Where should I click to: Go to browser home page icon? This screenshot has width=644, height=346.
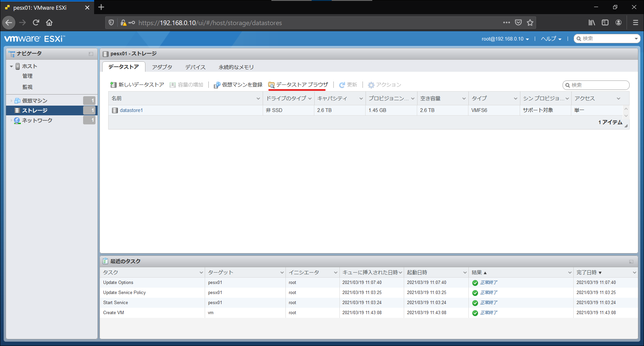click(x=49, y=23)
